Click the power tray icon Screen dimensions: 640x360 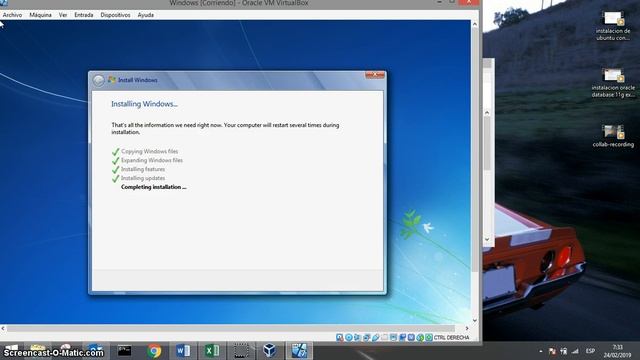click(x=564, y=351)
